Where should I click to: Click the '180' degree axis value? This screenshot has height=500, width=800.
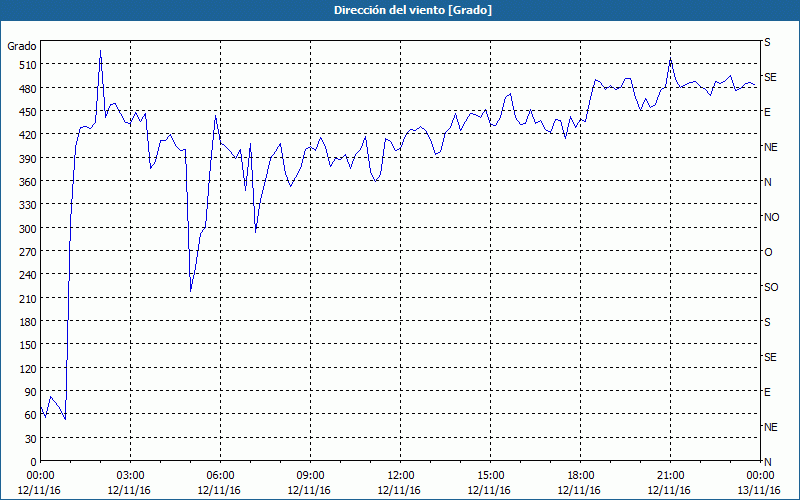click(x=28, y=322)
